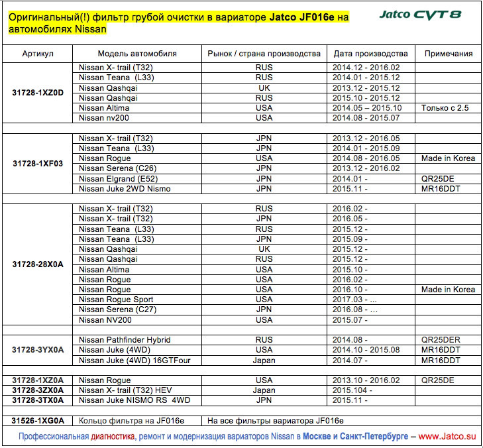Select part number 31728-1XZ0D cell
This screenshot has width=483, height=448.
click(x=38, y=93)
